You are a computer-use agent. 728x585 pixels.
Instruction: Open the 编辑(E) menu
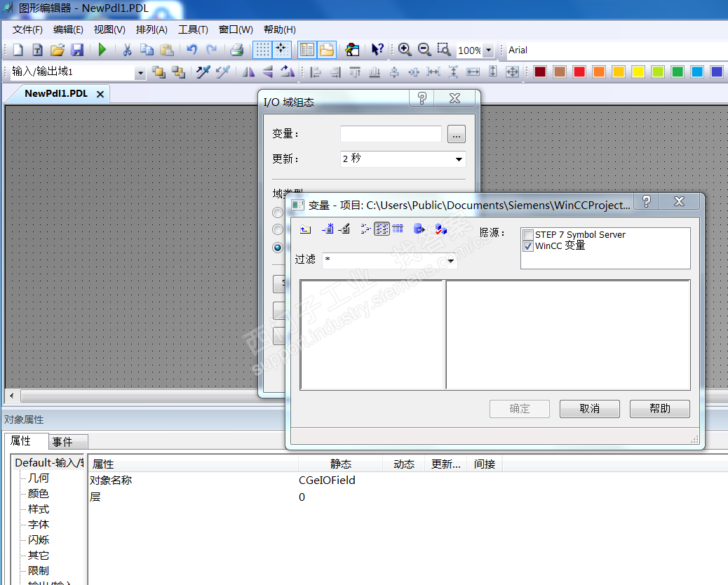pos(68,29)
